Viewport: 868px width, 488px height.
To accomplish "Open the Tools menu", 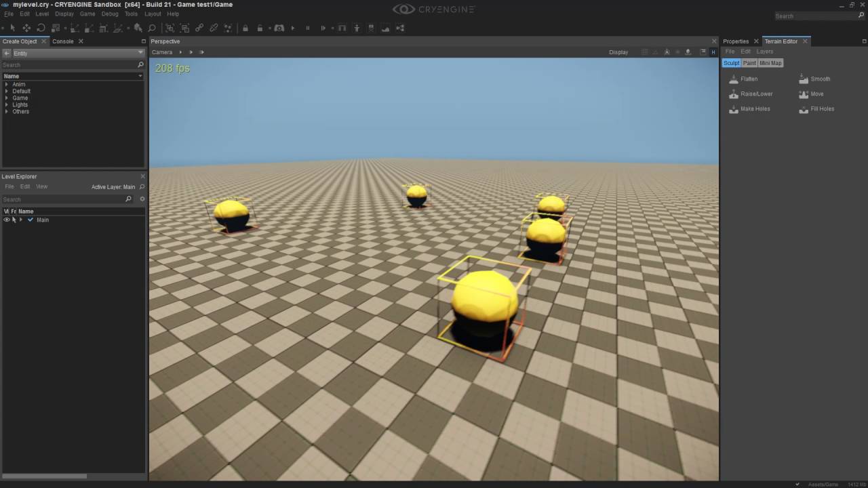I will click(x=131, y=14).
